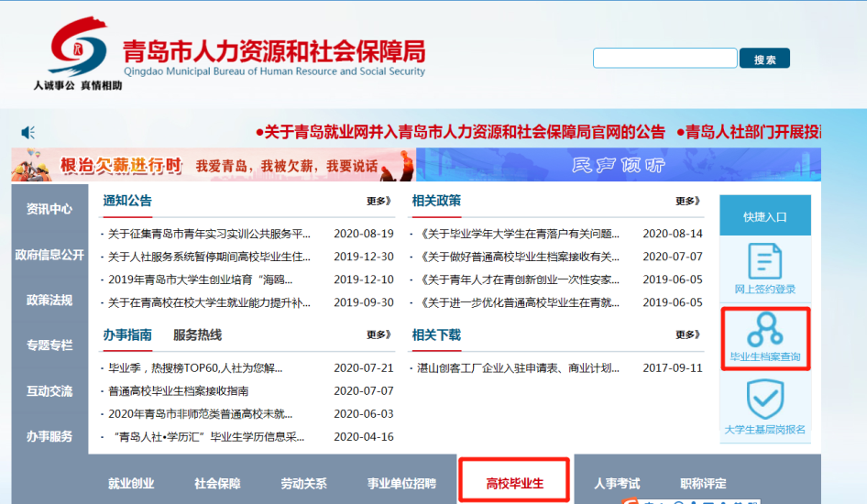867x504 pixels.
Task: Open the 大学生基层岗报名 shield icon
Action: [764, 400]
